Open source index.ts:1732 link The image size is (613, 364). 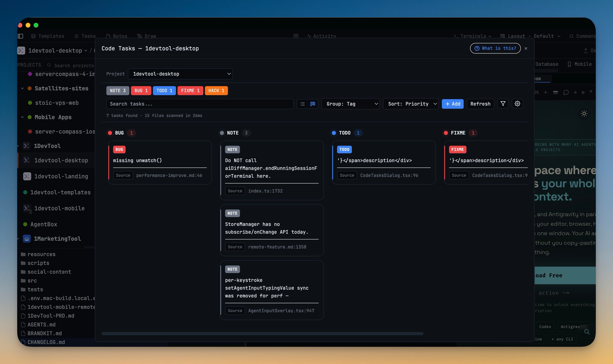(265, 191)
